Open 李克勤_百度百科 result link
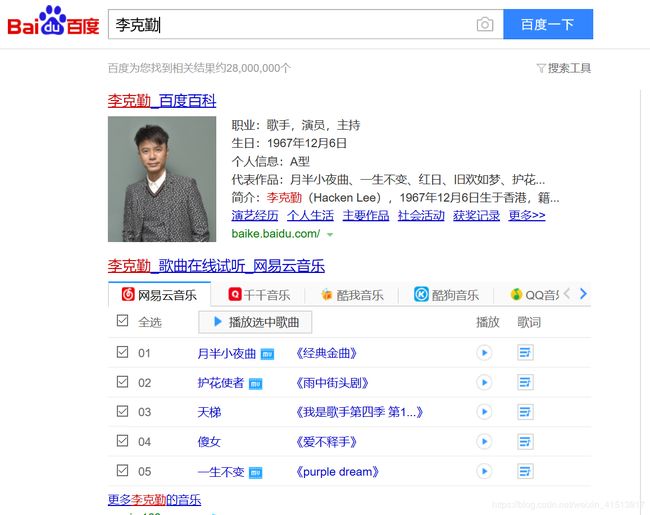The image size is (650, 515). point(162,101)
